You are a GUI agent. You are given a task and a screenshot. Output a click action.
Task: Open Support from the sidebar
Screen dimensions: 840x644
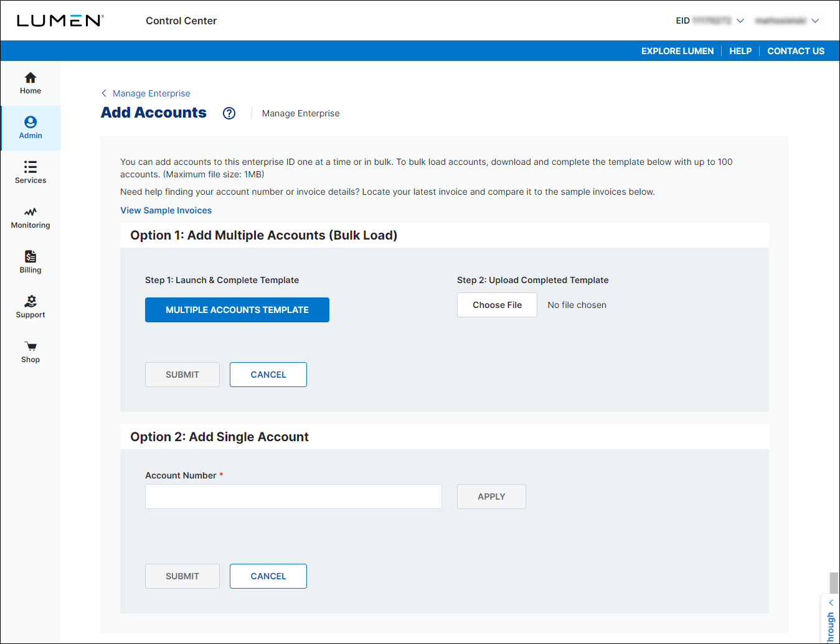click(x=31, y=307)
